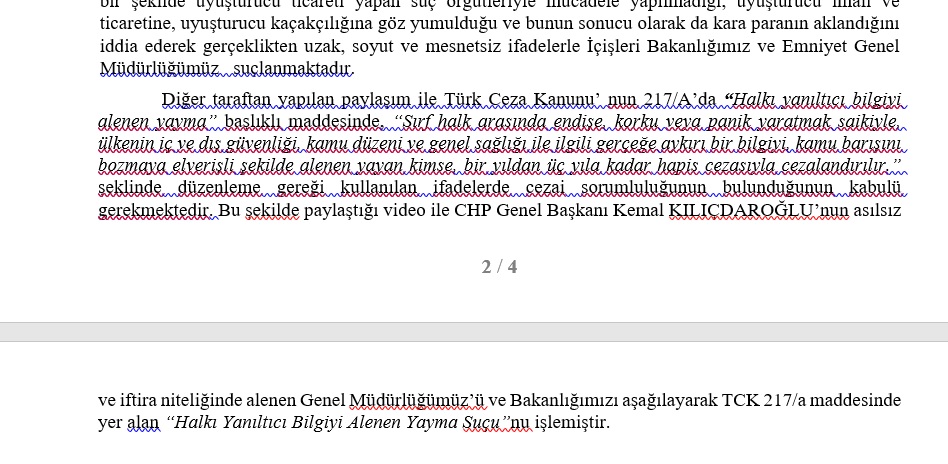The width and height of the screenshot is (948, 464).
Task: Click the word "sorumluluğunun"
Action: pos(643,188)
